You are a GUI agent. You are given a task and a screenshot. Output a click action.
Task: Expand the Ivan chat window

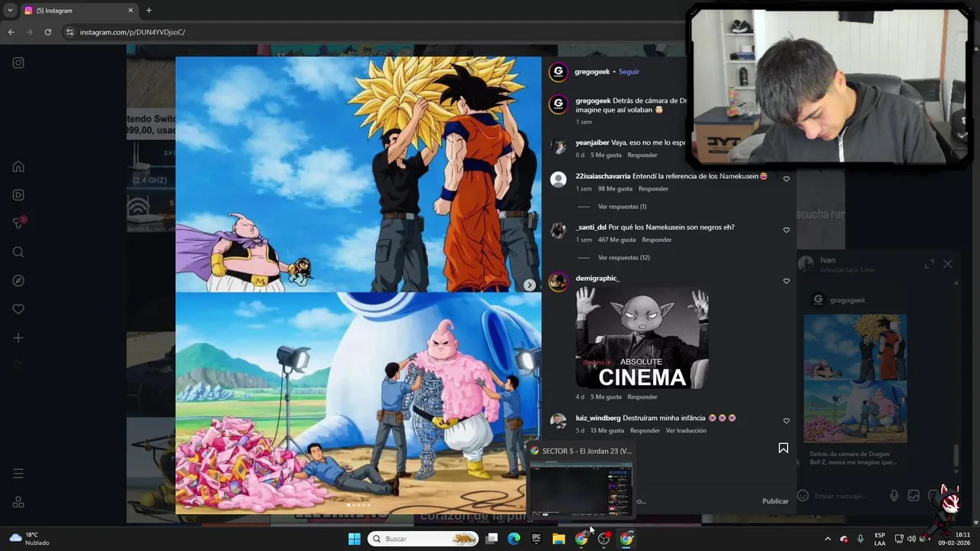point(929,263)
